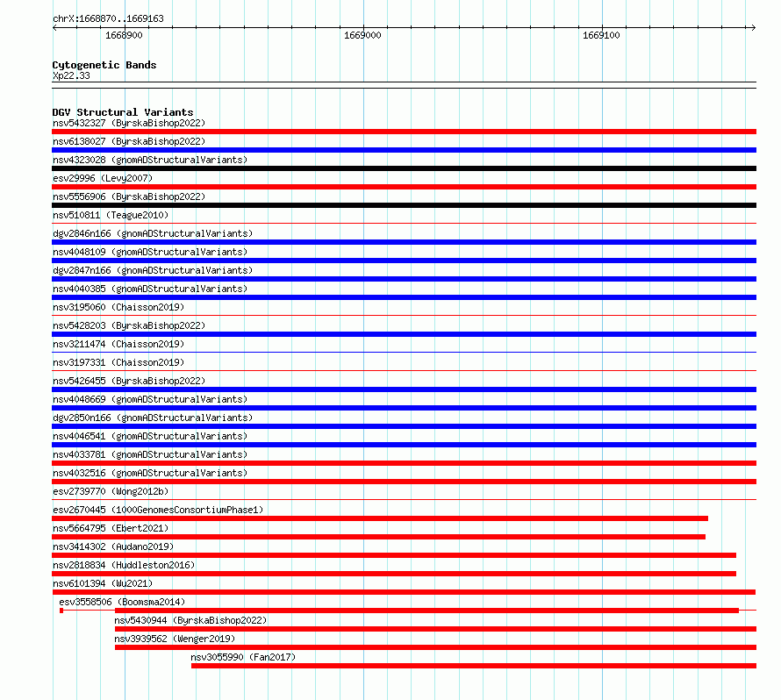The width and height of the screenshot is (781, 700).
Task: Click the thin red line of nsv510811
Action: click(x=404, y=224)
